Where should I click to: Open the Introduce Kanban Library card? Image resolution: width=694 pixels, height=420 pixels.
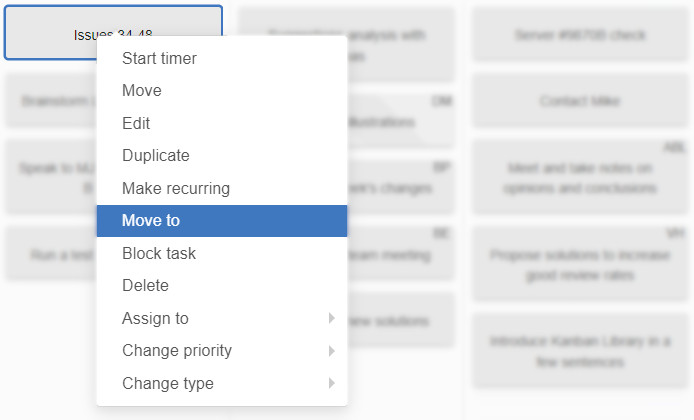click(x=579, y=352)
